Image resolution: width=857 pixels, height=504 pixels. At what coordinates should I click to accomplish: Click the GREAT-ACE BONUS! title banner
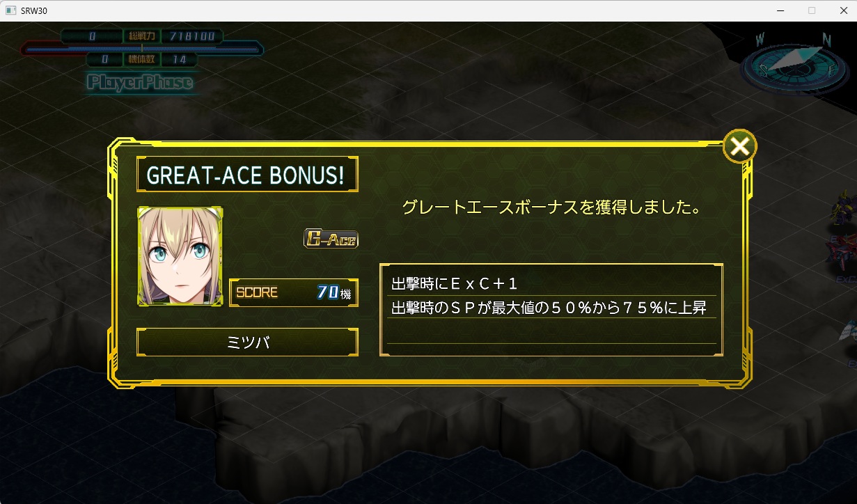[247, 175]
